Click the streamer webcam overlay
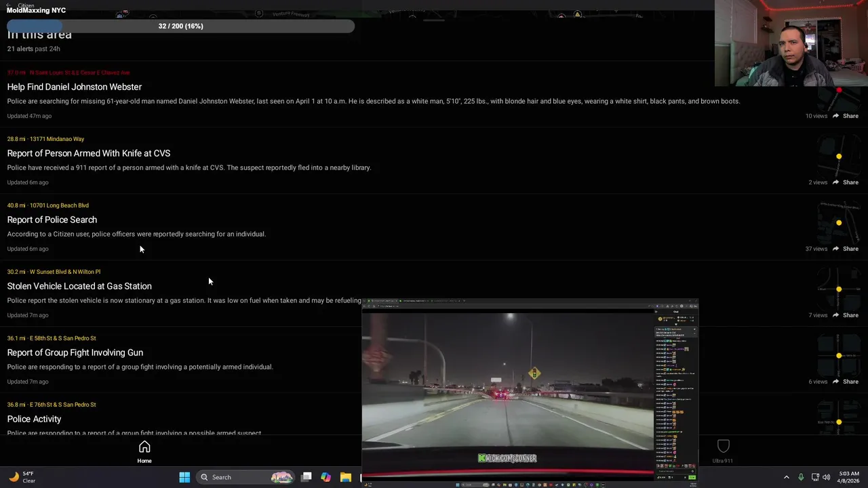Screen dimensions: 868x488 click(791, 43)
